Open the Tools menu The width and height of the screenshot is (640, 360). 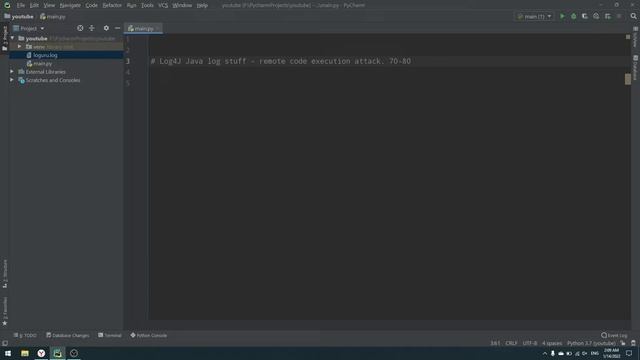pyautogui.click(x=147, y=5)
